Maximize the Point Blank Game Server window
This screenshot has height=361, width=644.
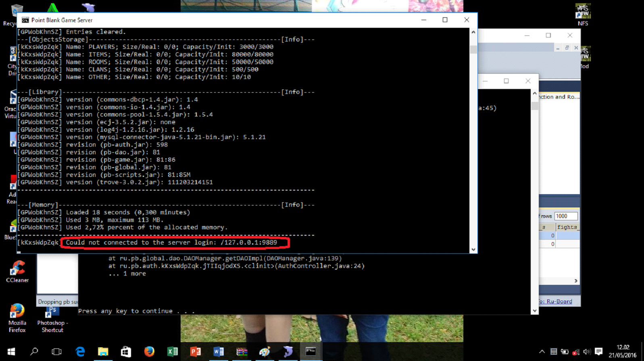445,20
